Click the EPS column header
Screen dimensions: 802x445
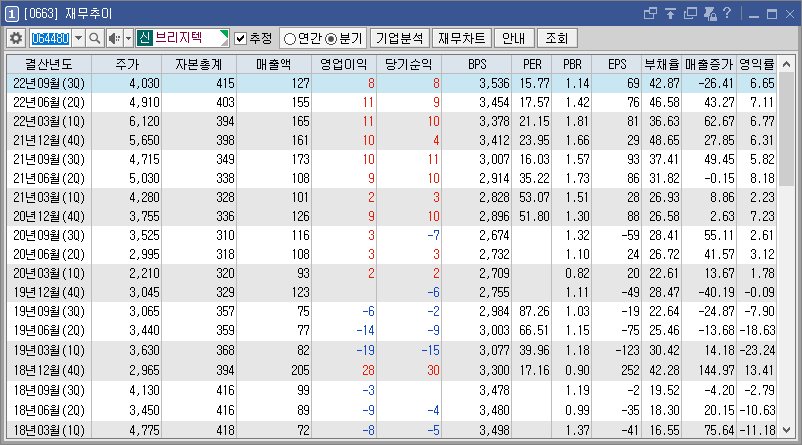[x=617, y=64]
